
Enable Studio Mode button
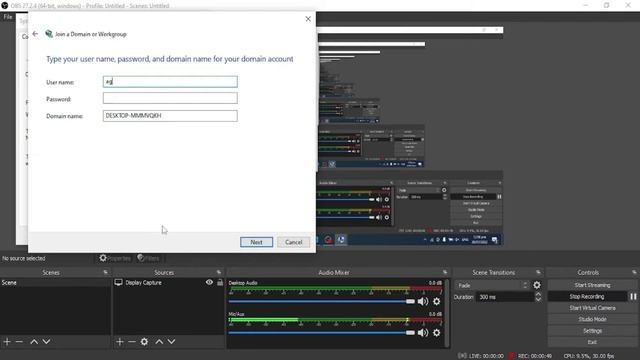click(x=592, y=320)
